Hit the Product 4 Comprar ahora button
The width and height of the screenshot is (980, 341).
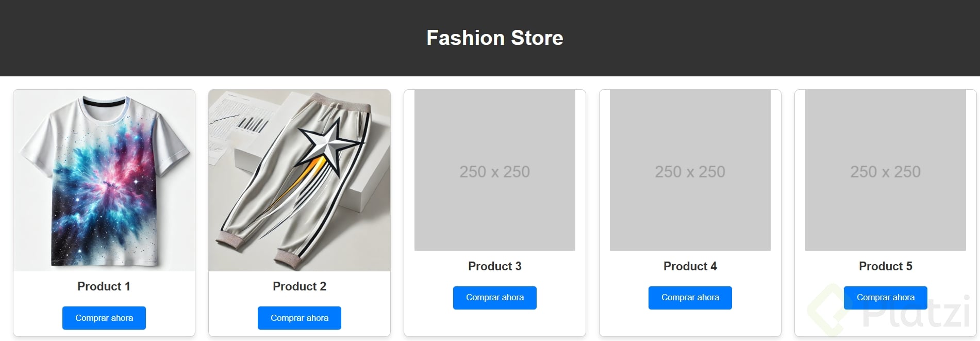pos(690,298)
